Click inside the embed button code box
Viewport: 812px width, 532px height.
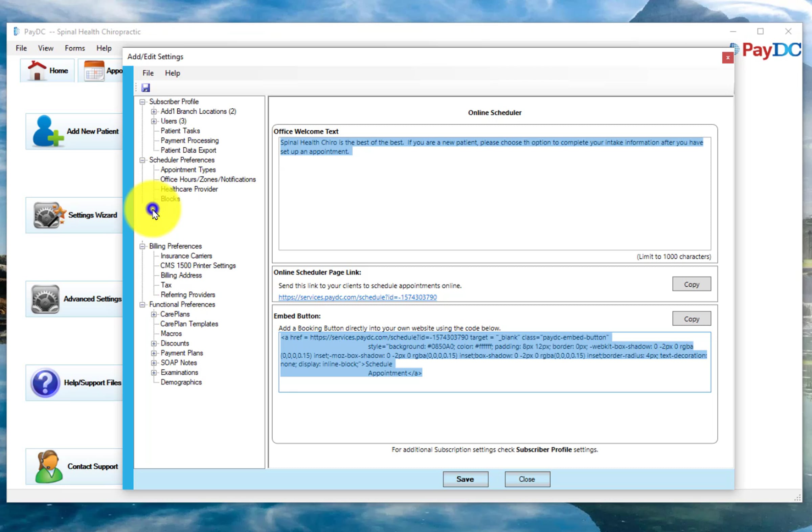494,362
